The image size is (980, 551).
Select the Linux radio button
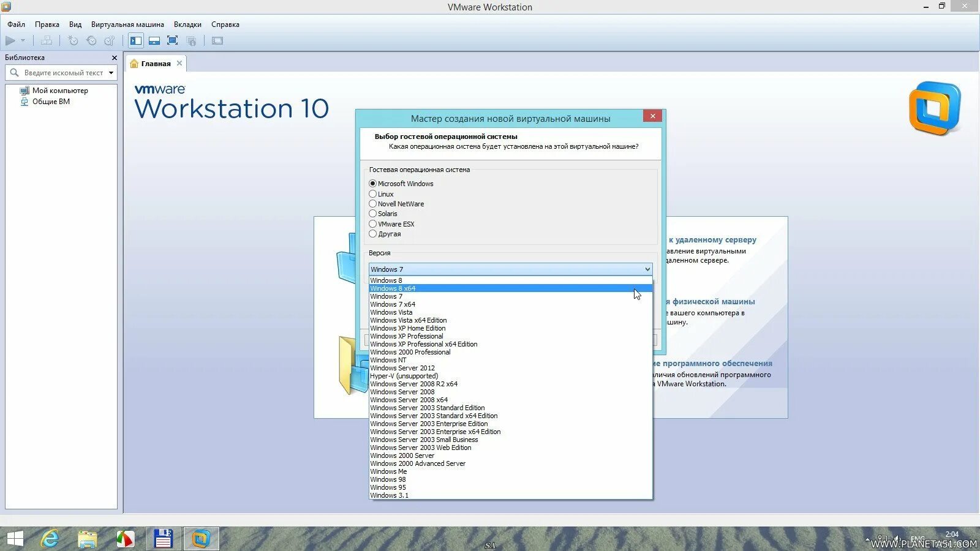372,194
